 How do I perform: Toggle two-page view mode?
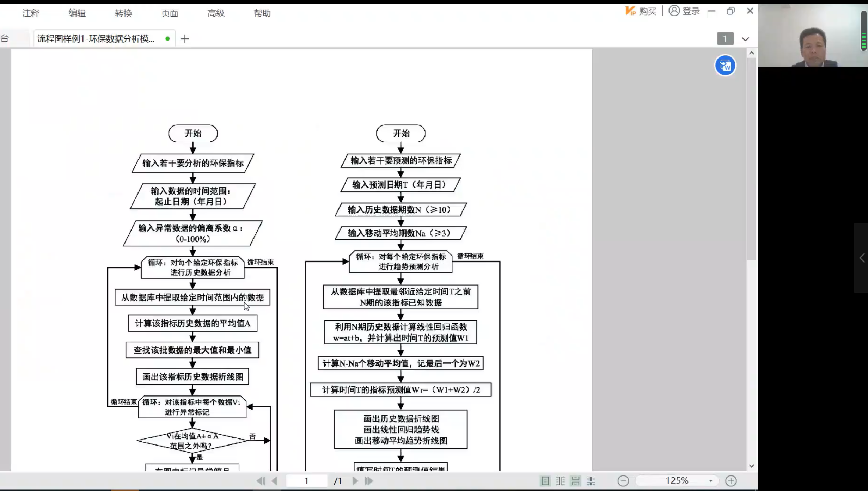tap(560, 481)
